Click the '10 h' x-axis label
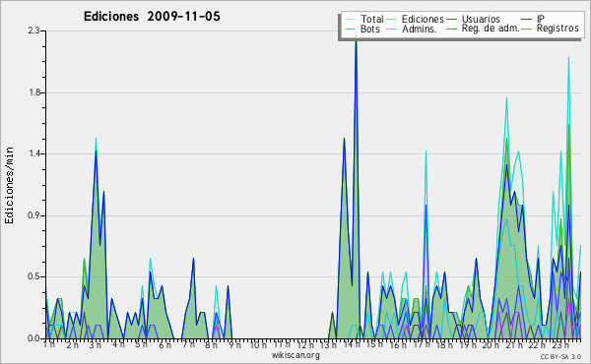The height and width of the screenshot is (364, 591). point(258,344)
